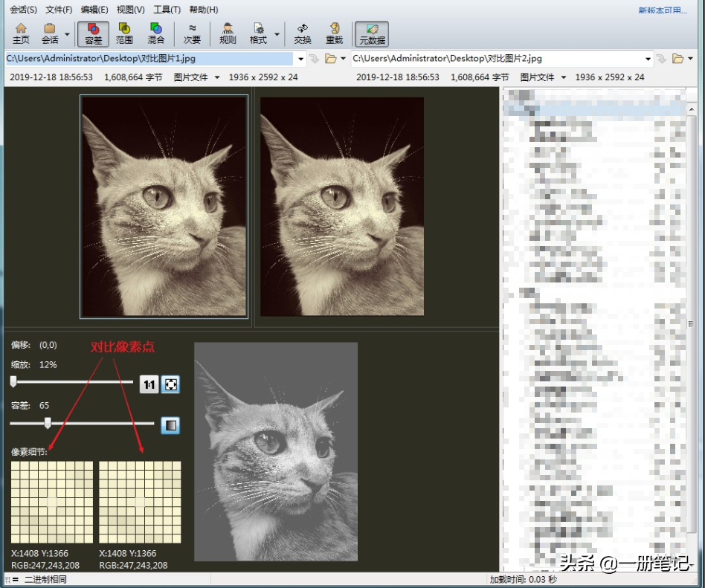
Task: Click left pixel detail grid
Action: point(52,502)
